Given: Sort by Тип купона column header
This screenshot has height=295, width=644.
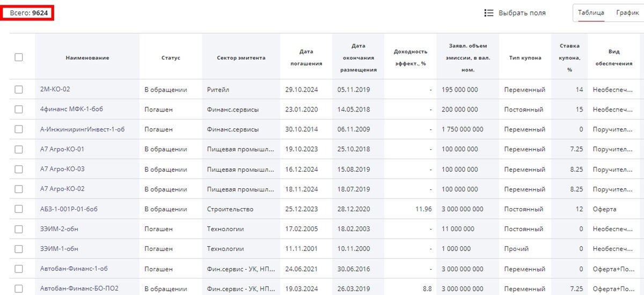Looking at the screenshot, I should [x=525, y=58].
